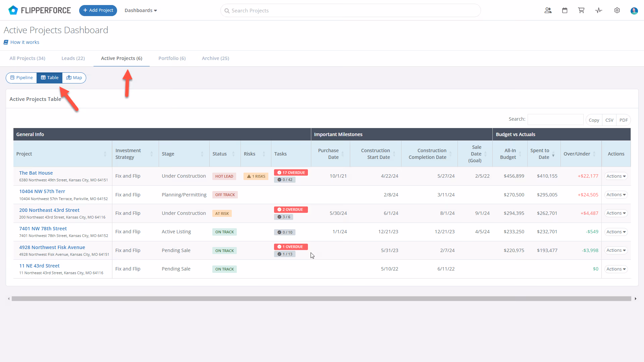Sort table by Risks column
This screenshot has width=644, height=362.
coord(256,154)
